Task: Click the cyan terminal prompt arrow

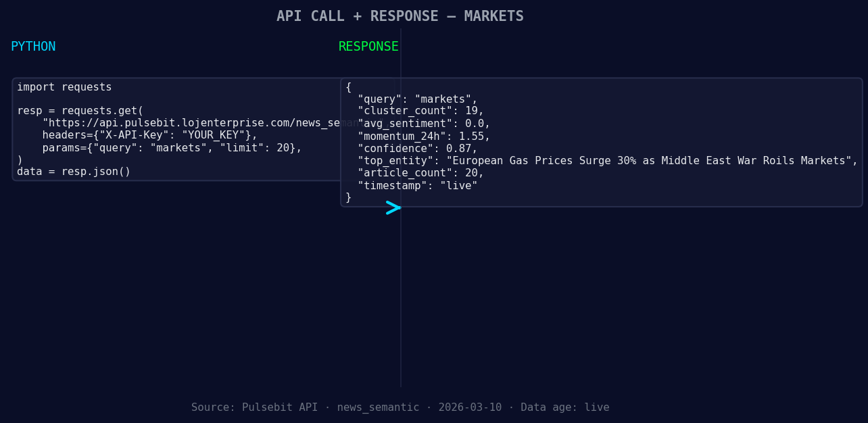Action: click(394, 208)
